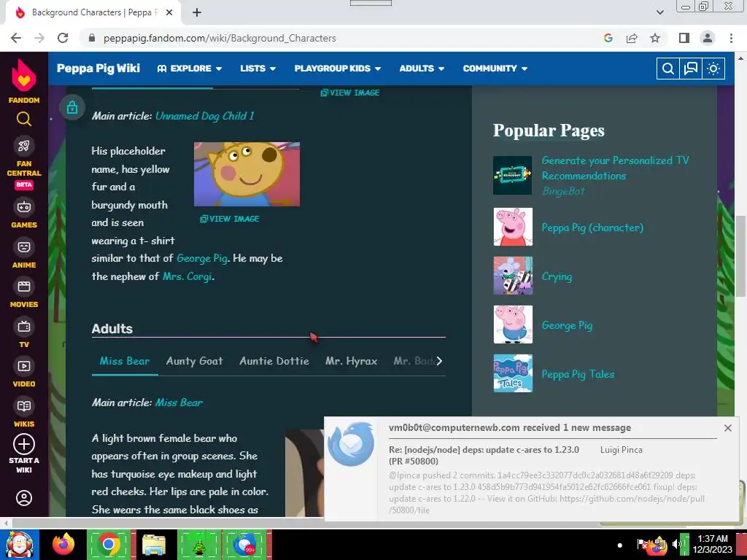Follow the George Pig link in text
This screenshot has height=560, width=747.
click(202, 259)
